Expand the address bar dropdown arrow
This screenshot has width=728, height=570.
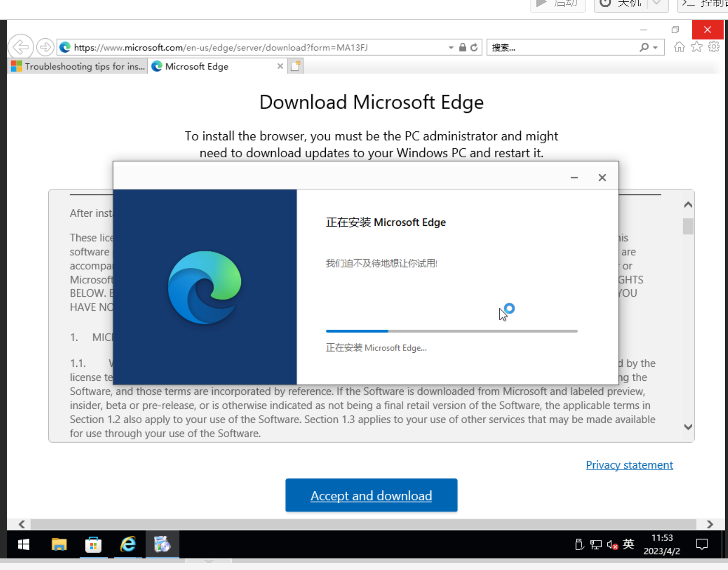point(451,47)
